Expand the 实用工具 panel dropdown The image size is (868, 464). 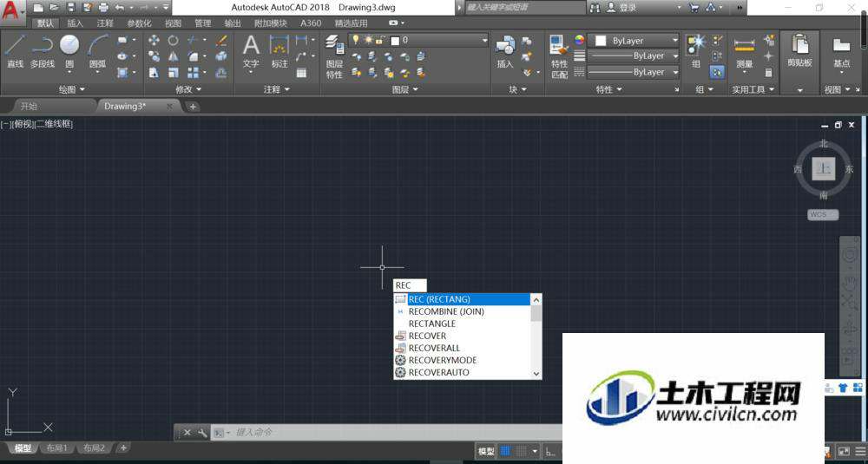[x=753, y=89]
